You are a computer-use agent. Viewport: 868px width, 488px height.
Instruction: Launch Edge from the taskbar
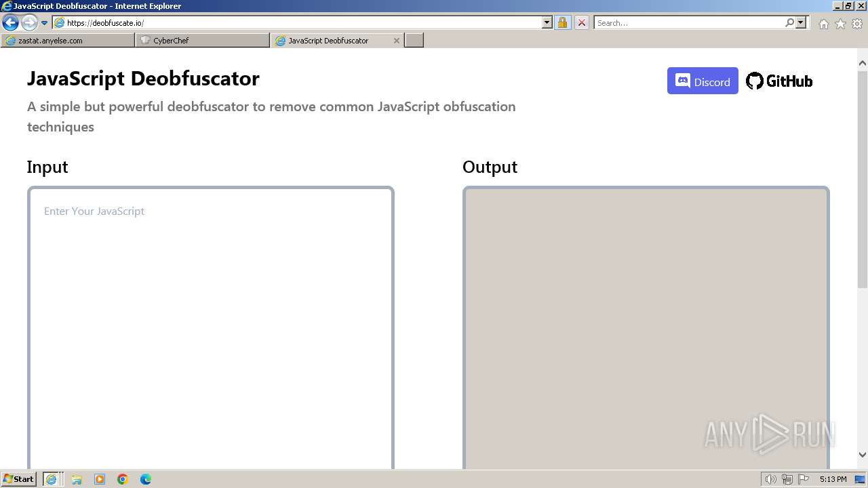pyautogui.click(x=146, y=479)
